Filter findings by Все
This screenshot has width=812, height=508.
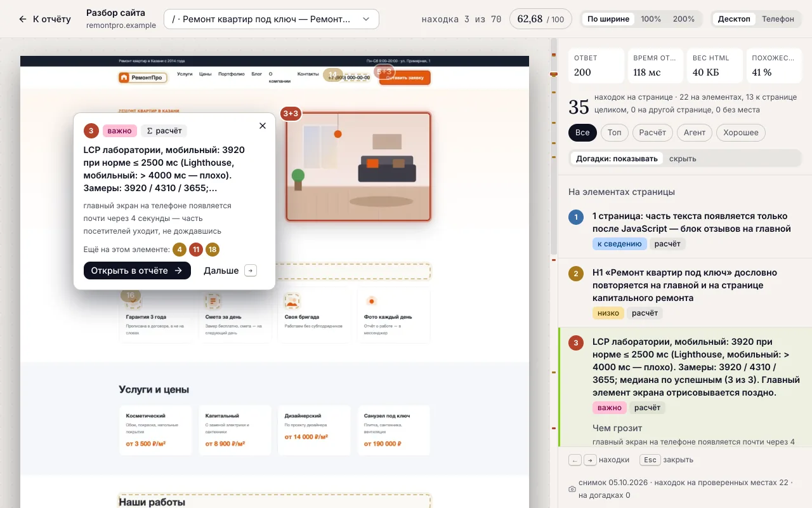point(582,133)
